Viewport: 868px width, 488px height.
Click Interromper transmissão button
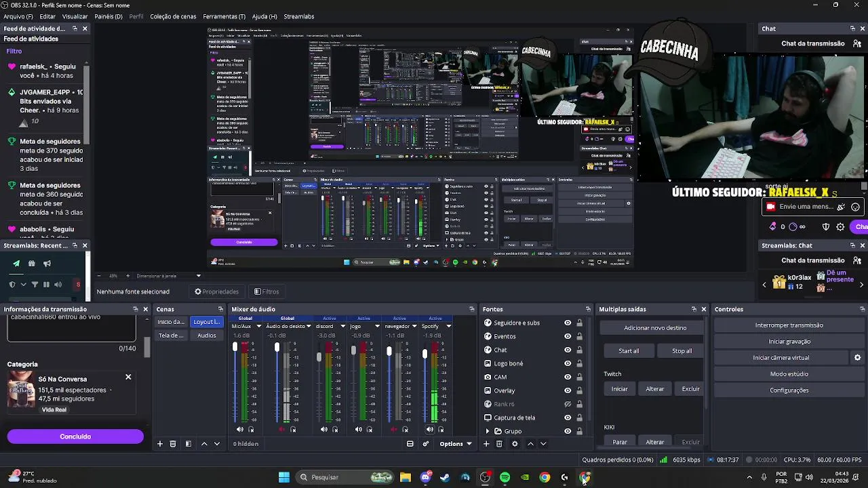coord(789,325)
